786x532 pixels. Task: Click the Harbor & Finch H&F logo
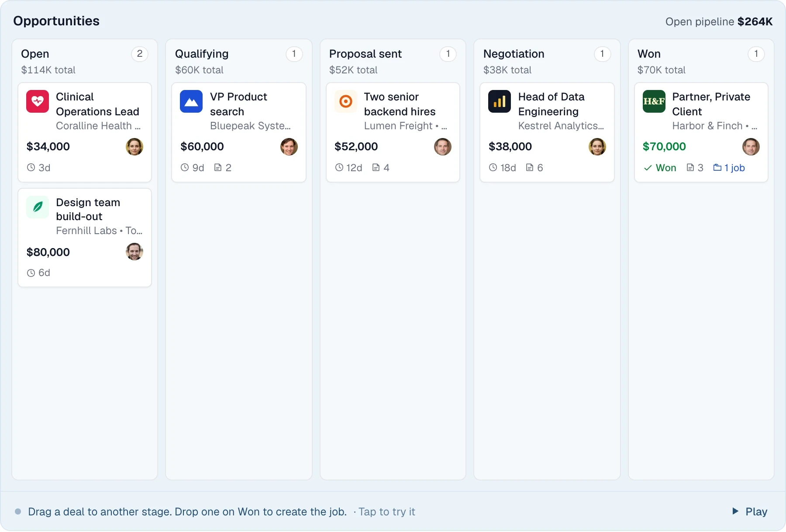click(x=654, y=101)
